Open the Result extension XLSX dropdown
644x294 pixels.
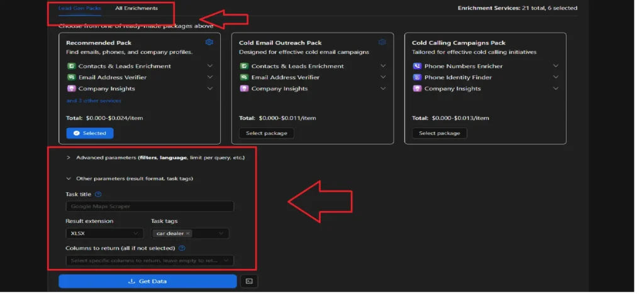tap(104, 233)
